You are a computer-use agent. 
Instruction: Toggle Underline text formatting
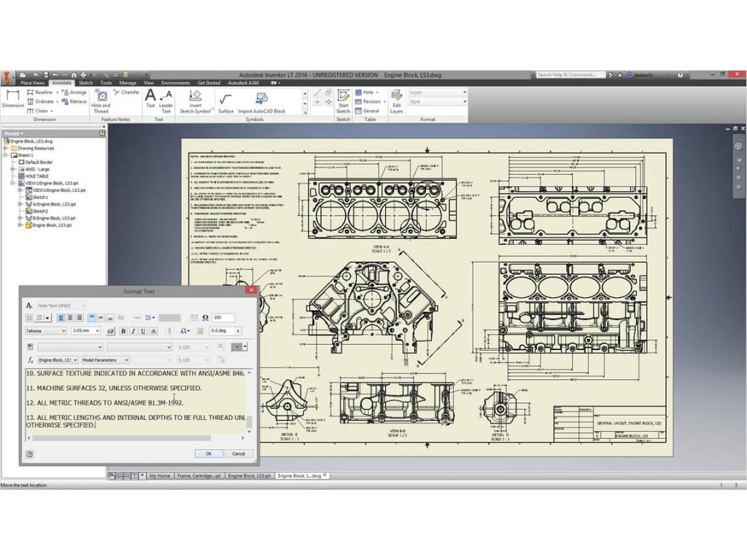(143, 331)
